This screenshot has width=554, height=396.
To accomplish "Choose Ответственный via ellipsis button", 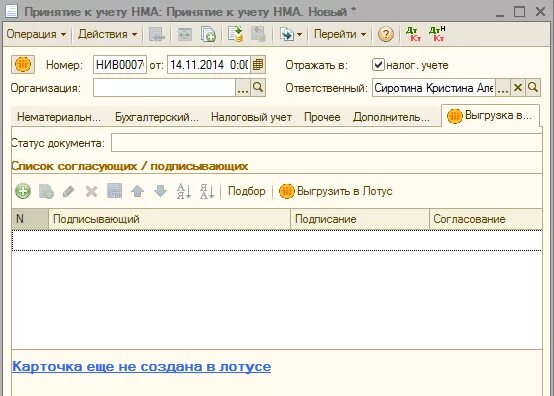I will 503,88.
